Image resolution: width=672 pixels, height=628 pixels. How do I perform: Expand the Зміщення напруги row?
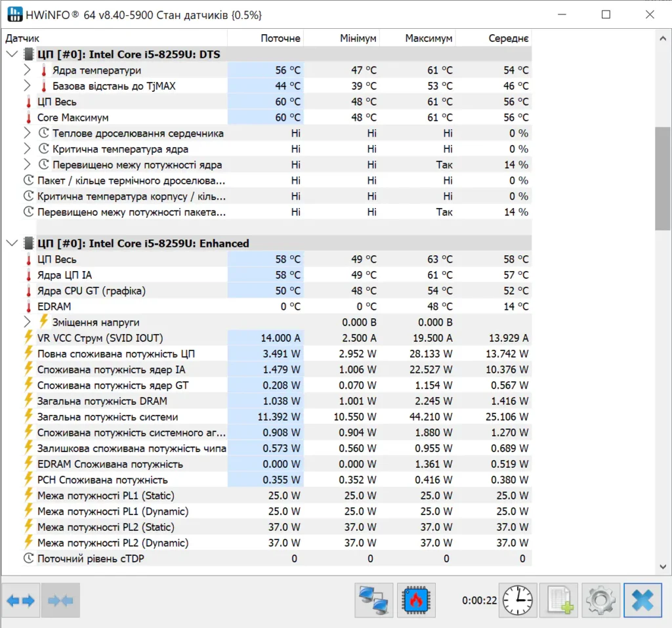point(27,322)
